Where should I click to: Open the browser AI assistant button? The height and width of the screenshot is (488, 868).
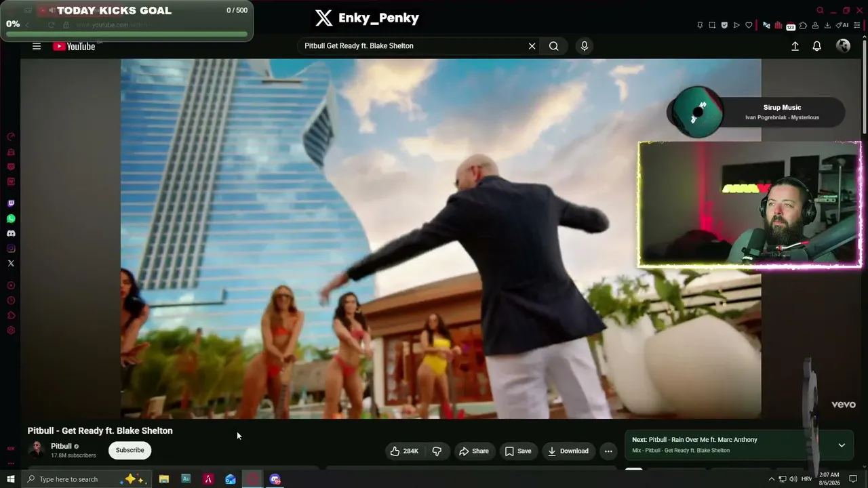(x=843, y=25)
